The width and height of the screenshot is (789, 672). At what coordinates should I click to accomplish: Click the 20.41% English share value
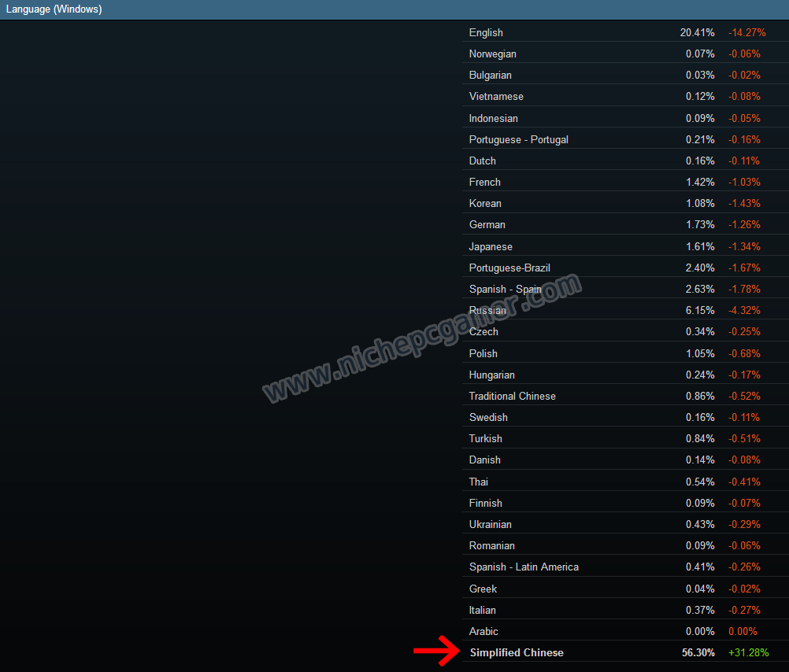pyautogui.click(x=698, y=32)
